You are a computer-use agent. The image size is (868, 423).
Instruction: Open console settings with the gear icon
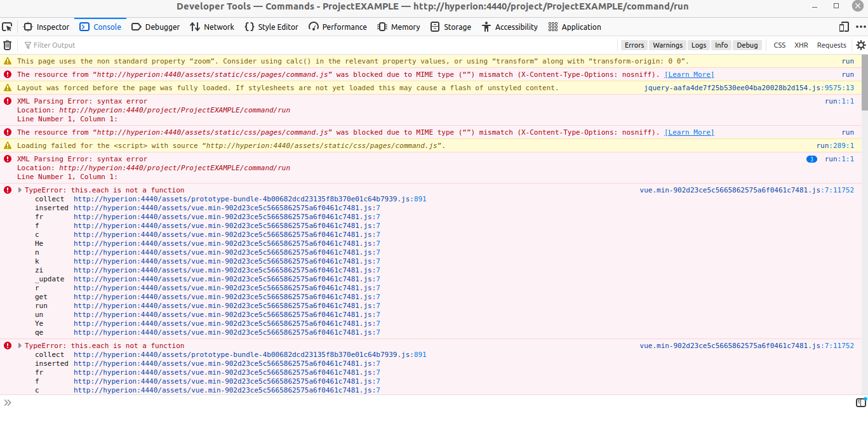(x=861, y=44)
